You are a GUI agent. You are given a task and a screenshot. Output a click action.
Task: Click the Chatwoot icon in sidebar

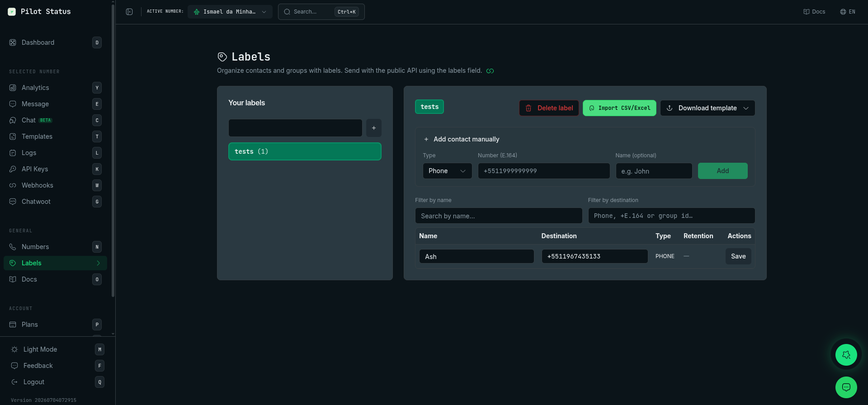click(x=13, y=202)
